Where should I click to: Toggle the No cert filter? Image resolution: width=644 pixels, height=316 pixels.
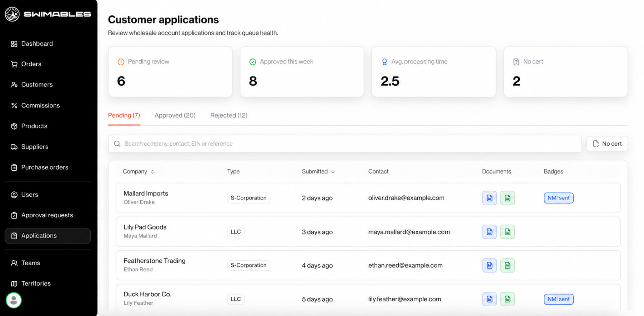[x=607, y=144]
